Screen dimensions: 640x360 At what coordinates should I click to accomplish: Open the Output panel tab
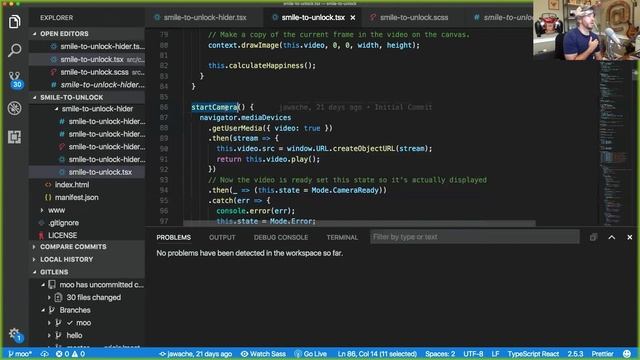222,237
